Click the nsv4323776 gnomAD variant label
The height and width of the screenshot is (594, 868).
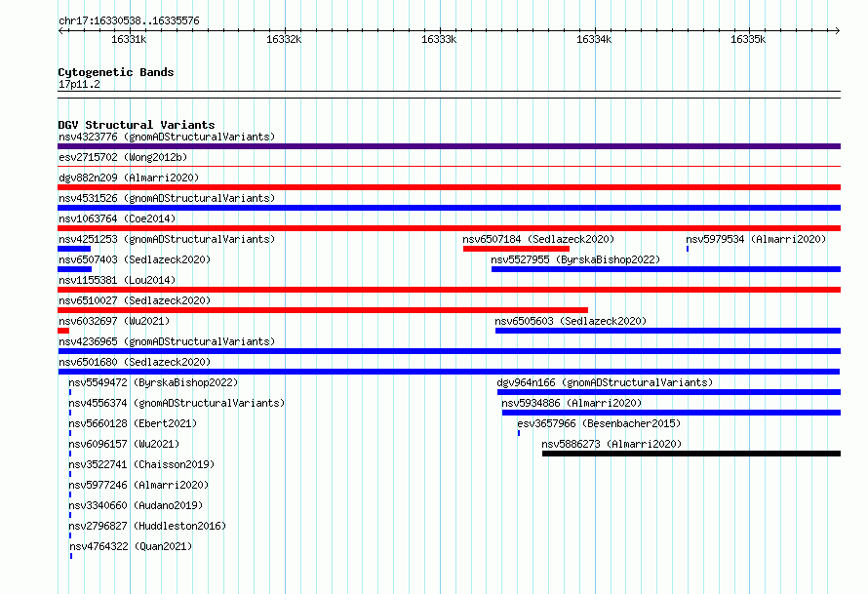pyautogui.click(x=167, y=137)
